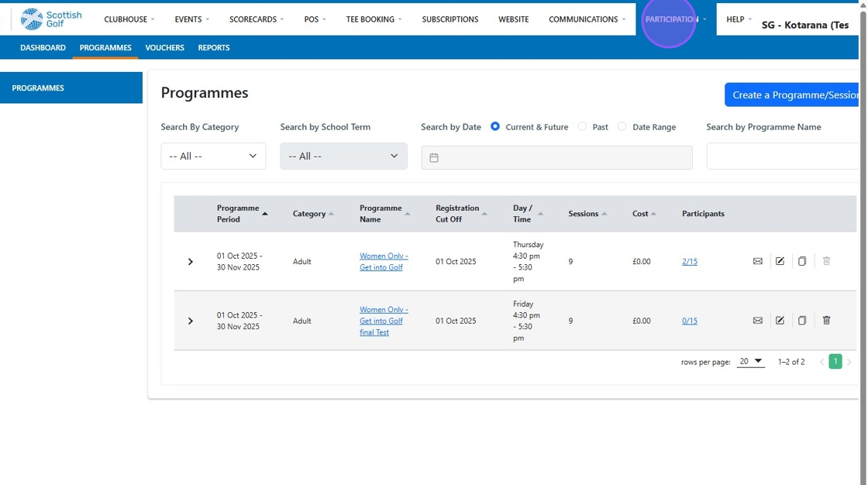View the 2/15 participants link
Screen dimensions: 868x485
(689, 261)
